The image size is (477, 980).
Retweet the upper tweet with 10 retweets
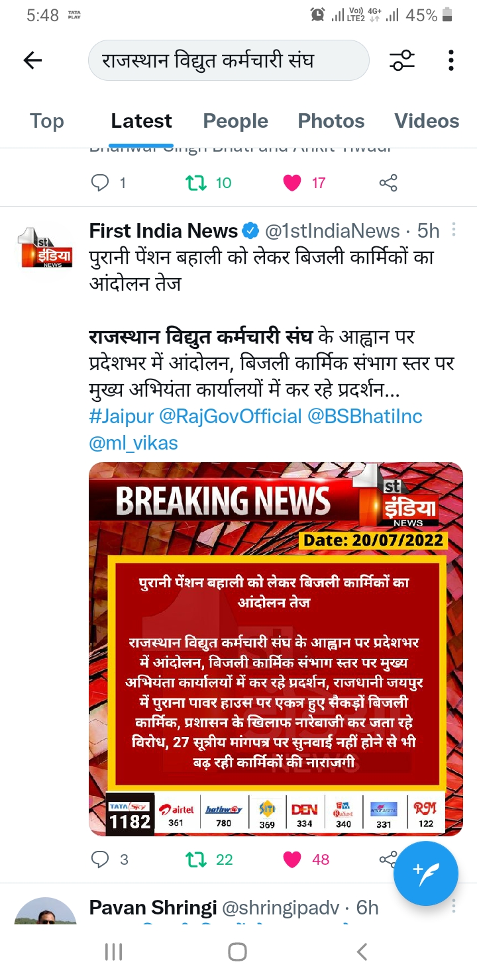[208, 183]
